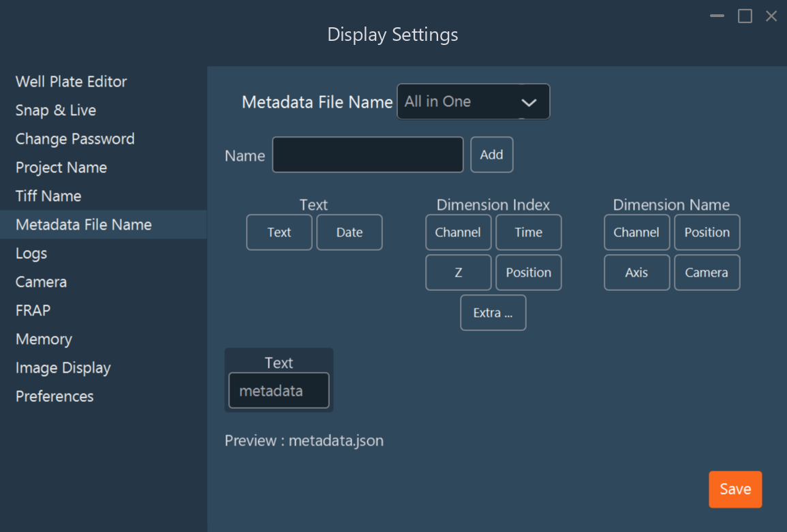The image size is (787, 532).
Task: Select the Preferences section
Action: 54,396
